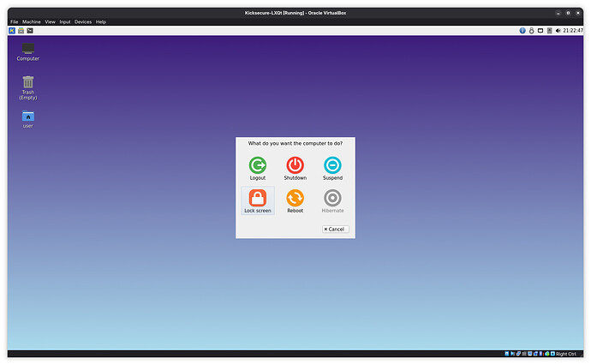This screenshot has width=591, height=364.
Task: Open the Trash desktop icon
Action: 28,82
